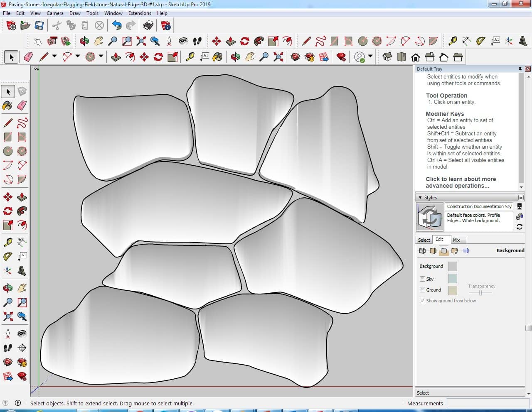The image size is (532, 412).
Task: Enable the Ground checkbox
Action: pyautogui.click(x=422, y=290)
